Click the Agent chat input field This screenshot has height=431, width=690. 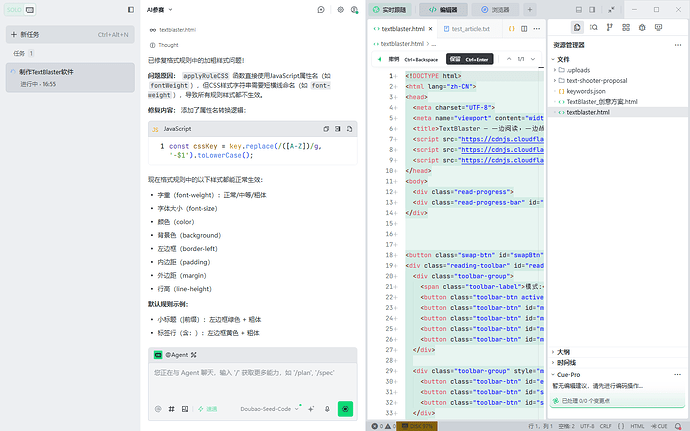point(253,381)
